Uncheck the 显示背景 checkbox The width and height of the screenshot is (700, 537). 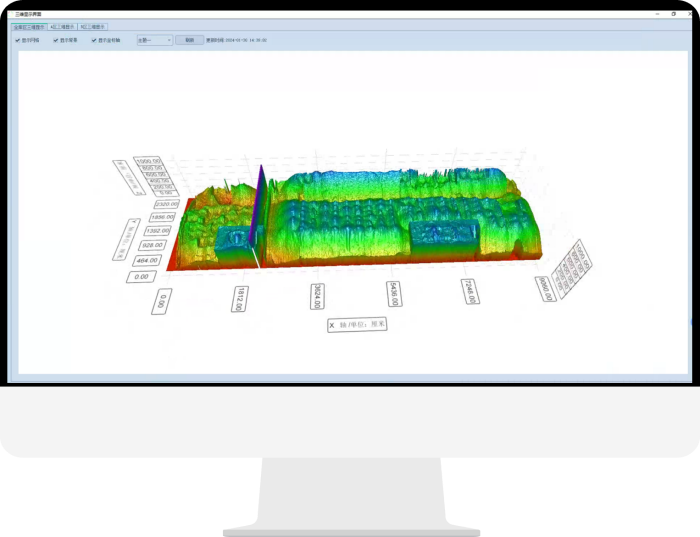56,41
